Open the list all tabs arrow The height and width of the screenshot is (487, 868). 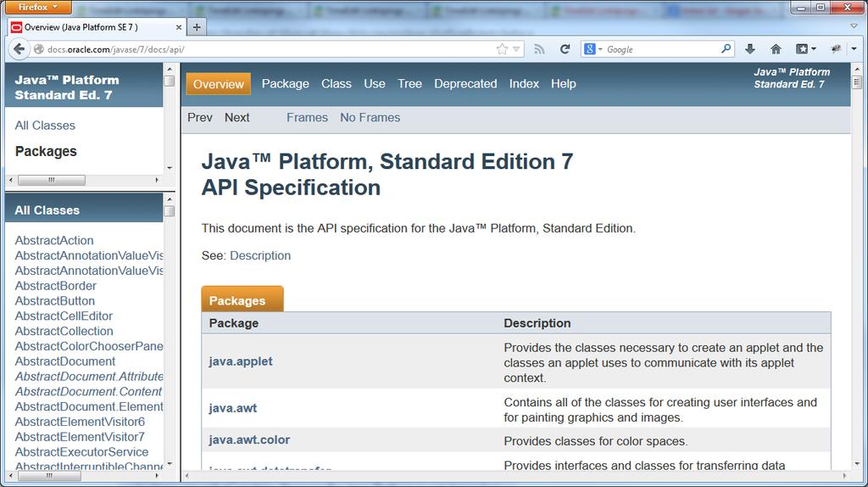click(854, 26)
